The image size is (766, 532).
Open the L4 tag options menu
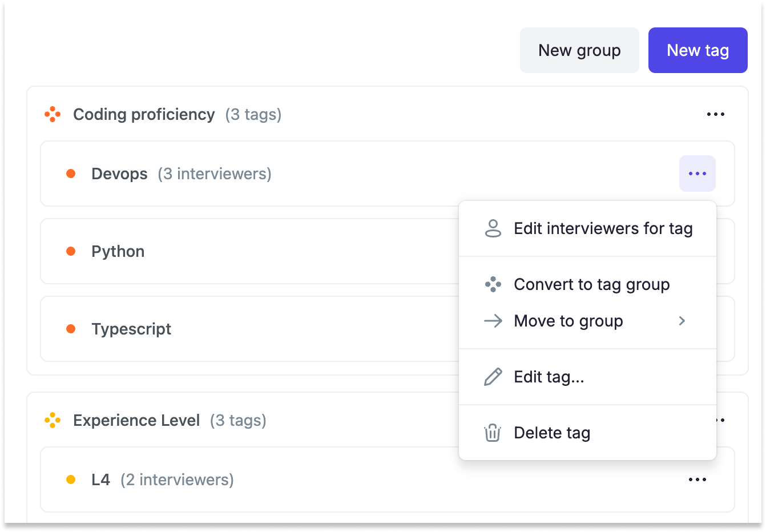click(698, 479)
